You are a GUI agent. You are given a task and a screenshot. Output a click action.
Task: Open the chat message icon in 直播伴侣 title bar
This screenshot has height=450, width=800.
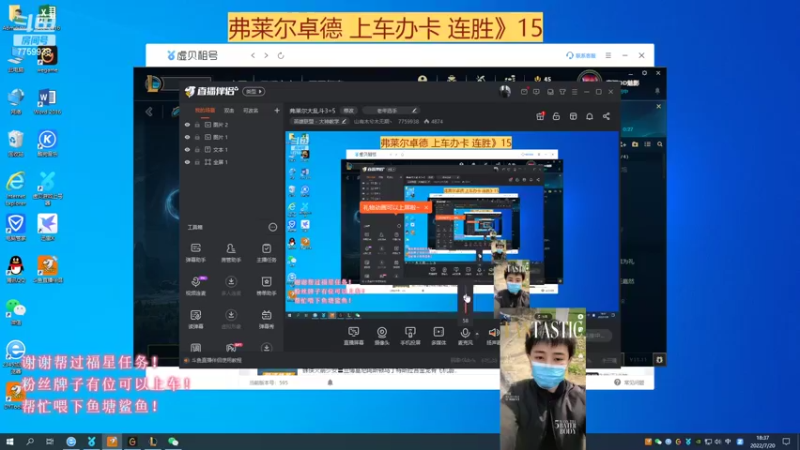pyautogui.click(x=536, y=92)
